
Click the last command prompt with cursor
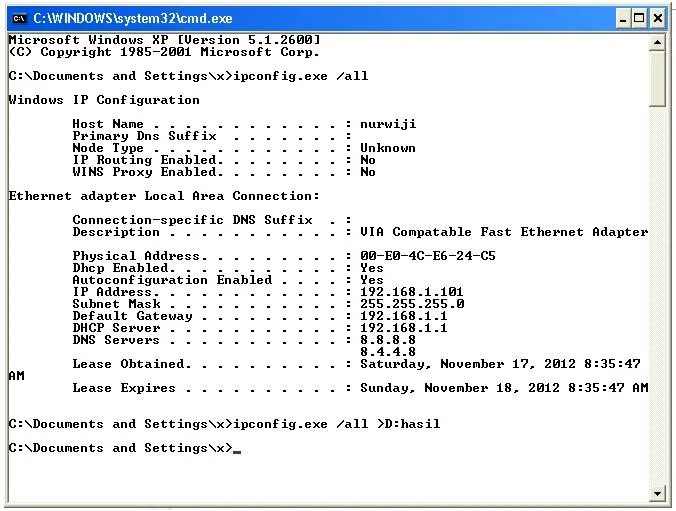[125, 448]
